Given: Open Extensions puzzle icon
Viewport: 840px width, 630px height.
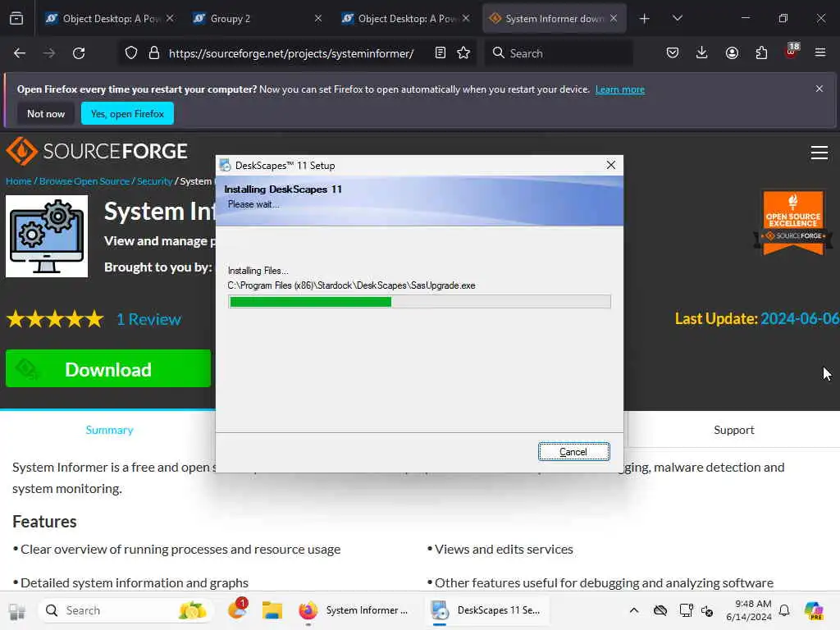Looking at the screenshot, I should [761, 53].
